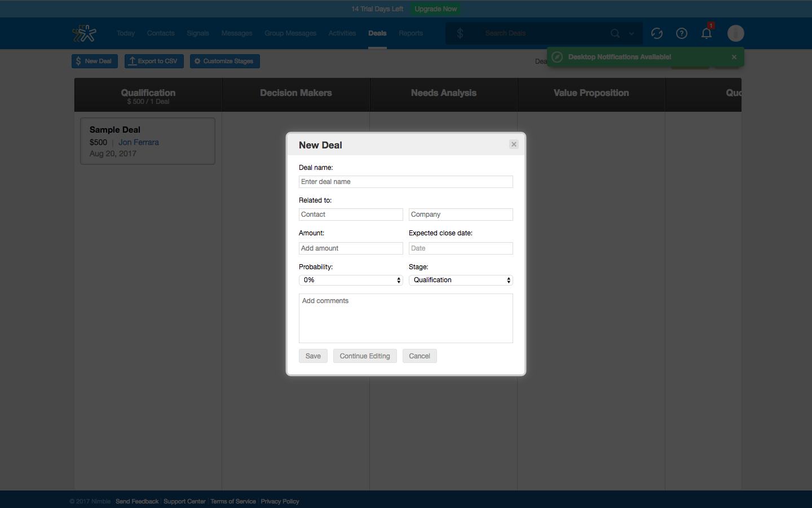Click Export to CSV
This screenshot has height=508, width=812.
pyautogui.click(x=154, y=61)
